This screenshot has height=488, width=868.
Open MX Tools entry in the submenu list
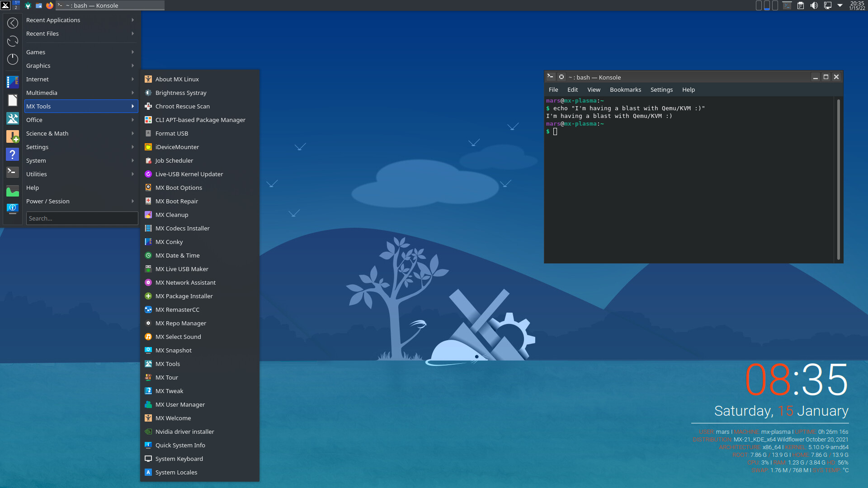coord(199,364)
